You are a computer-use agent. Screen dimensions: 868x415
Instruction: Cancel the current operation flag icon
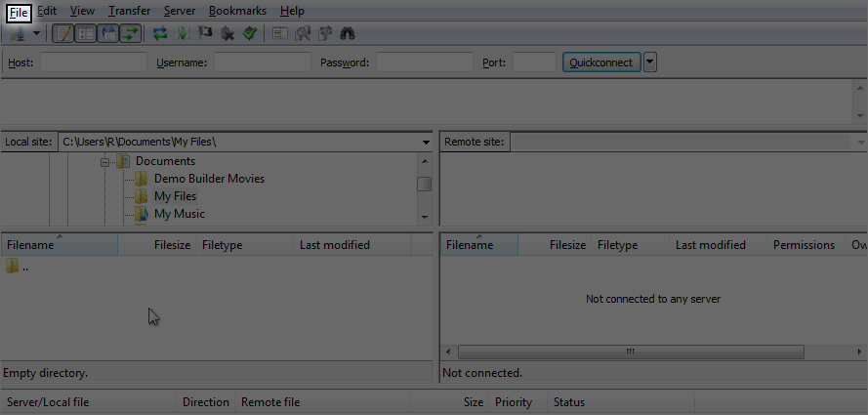pyautogui.click(x=205, y=34)
